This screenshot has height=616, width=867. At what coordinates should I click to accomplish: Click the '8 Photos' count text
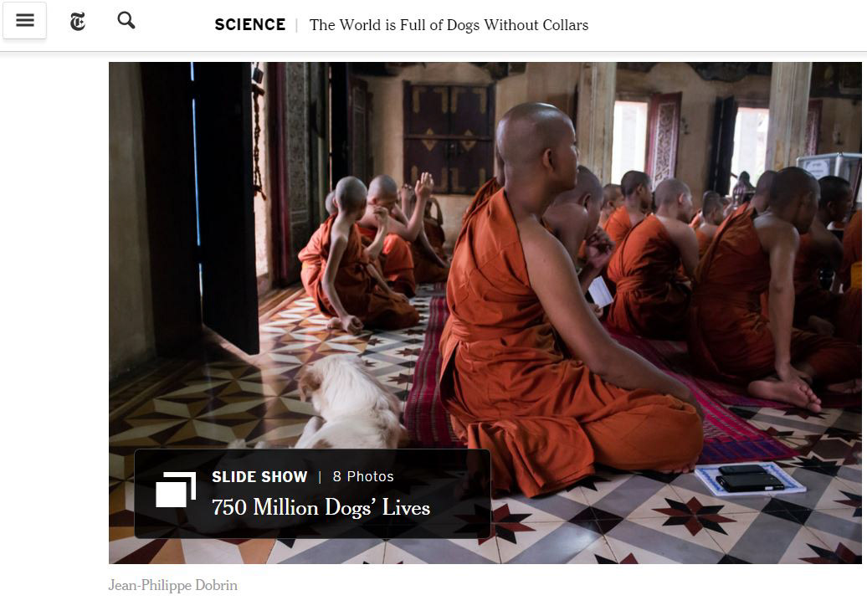coord(363,477)
